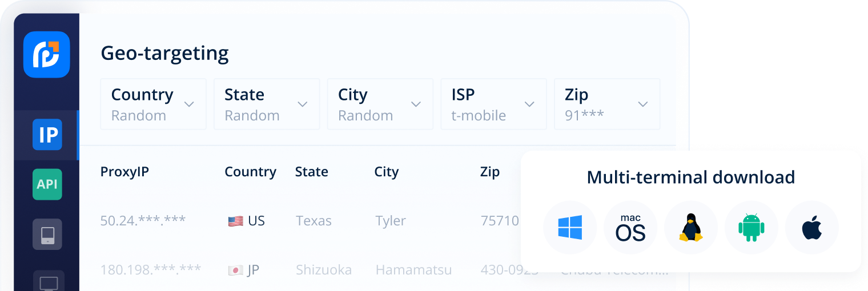Open the ISP t-mobile dropdown
Image resolution: width=868 pixels, height=291 pixels.
[x=493, y=104]
